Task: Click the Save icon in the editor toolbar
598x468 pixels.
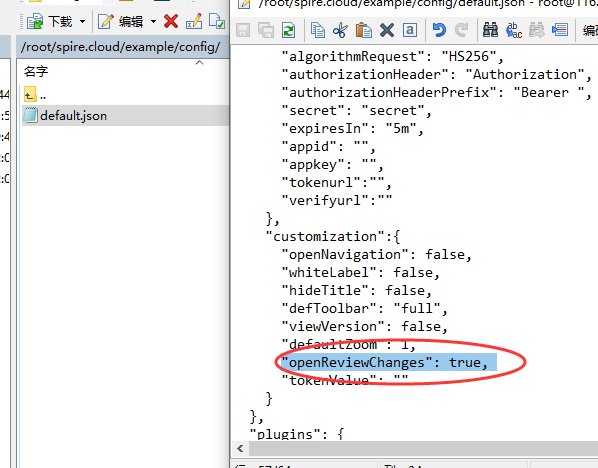Action: click(243, 30)
